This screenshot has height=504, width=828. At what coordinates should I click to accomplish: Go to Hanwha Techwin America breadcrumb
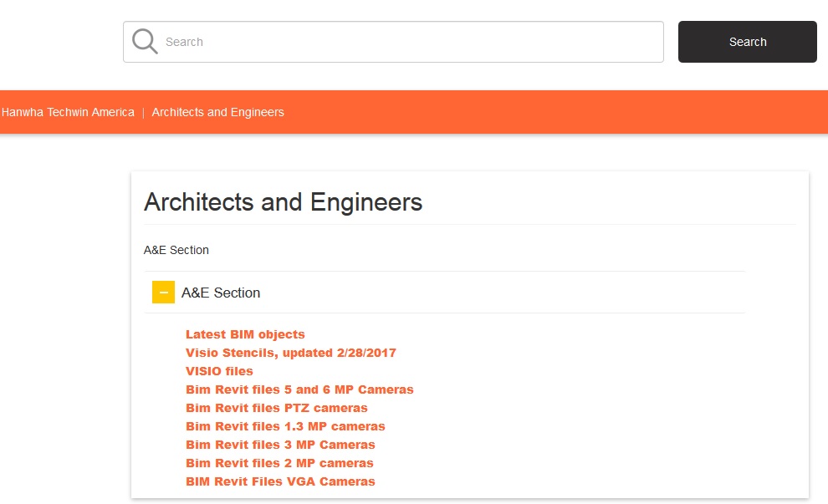click(x=68, y=112)
